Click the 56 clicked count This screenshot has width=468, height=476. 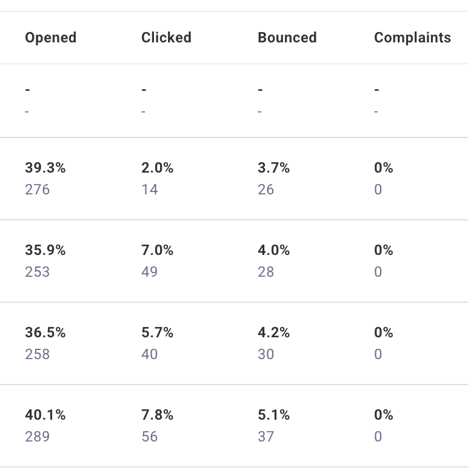[x=150, y=437]
